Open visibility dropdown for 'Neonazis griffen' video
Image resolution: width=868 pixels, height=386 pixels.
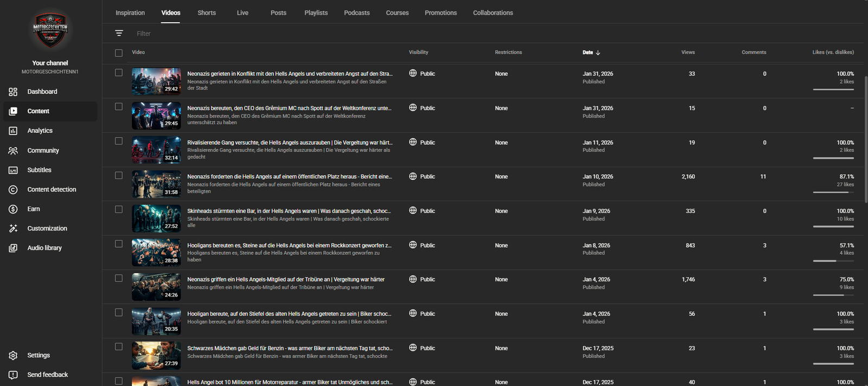(x=422, y=279)
